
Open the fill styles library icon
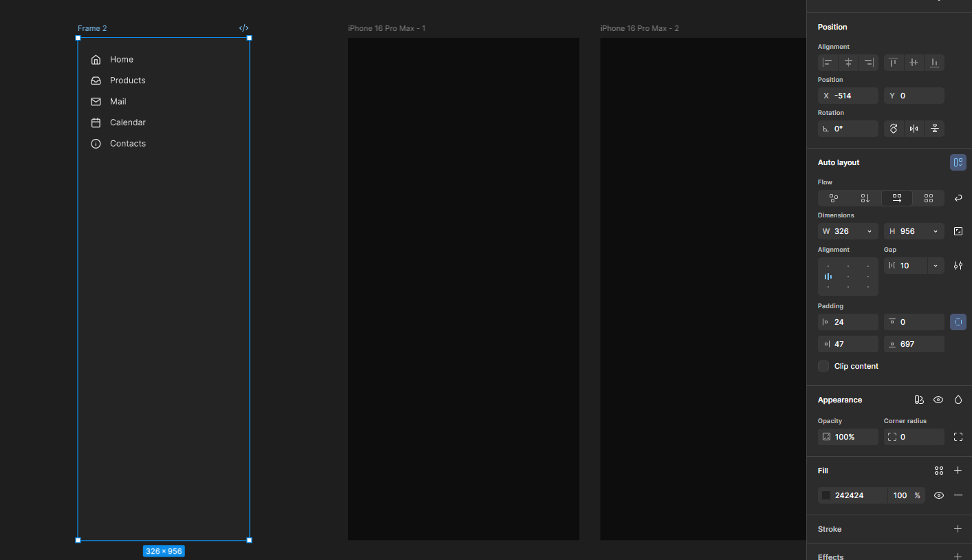[x=938, y=471]
